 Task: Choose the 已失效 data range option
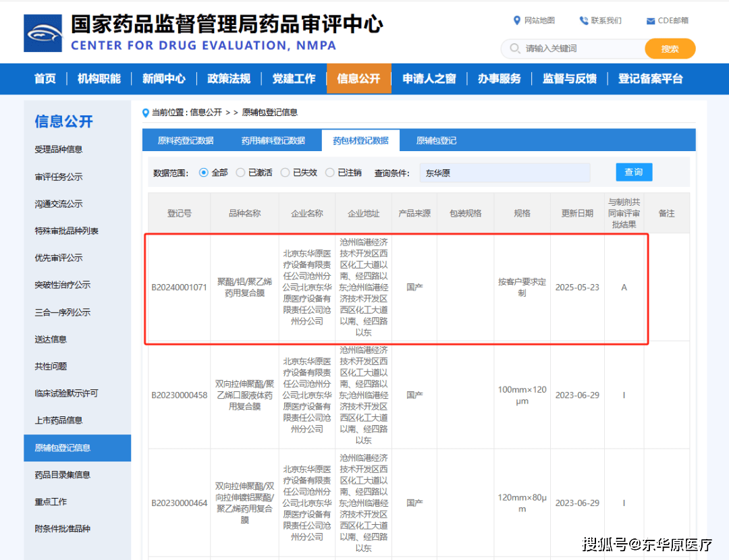(x=285, y=173)
